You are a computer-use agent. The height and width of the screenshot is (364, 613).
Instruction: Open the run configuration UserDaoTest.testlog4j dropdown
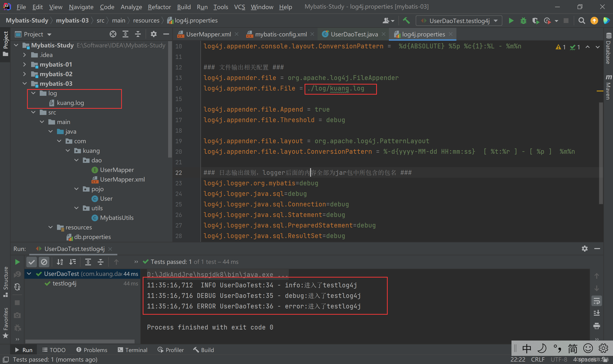(x=459, y=21)
